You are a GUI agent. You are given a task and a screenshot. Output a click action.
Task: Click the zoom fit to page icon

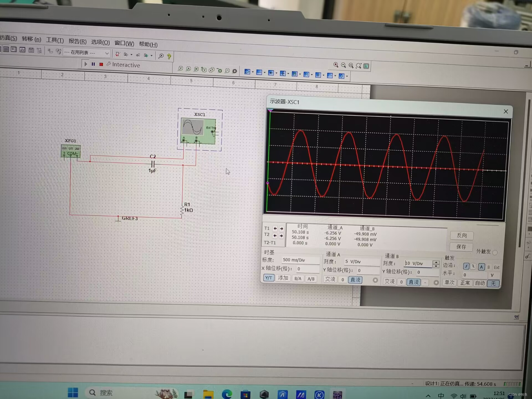point(359,66)
